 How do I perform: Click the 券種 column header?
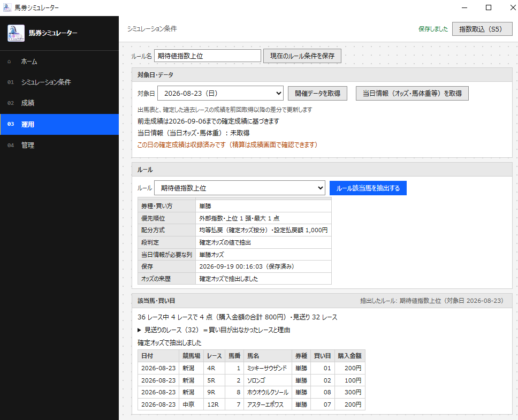301,356
